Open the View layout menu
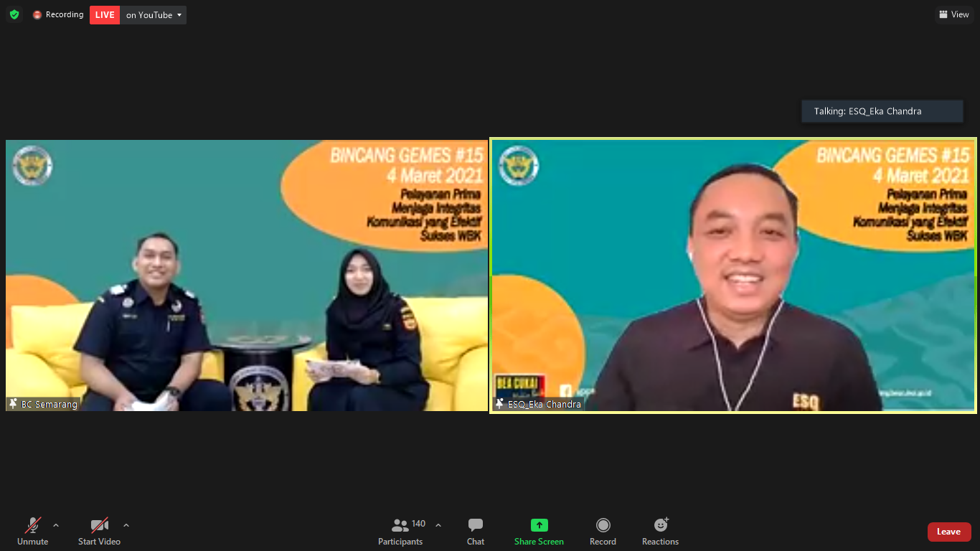The image size is (980, 551). click(953, 14)
